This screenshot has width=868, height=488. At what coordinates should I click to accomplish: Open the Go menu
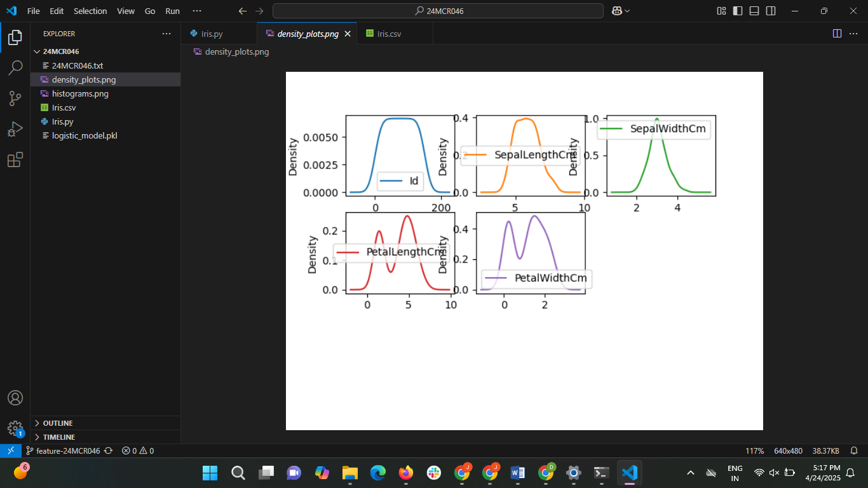coord(150,11)
